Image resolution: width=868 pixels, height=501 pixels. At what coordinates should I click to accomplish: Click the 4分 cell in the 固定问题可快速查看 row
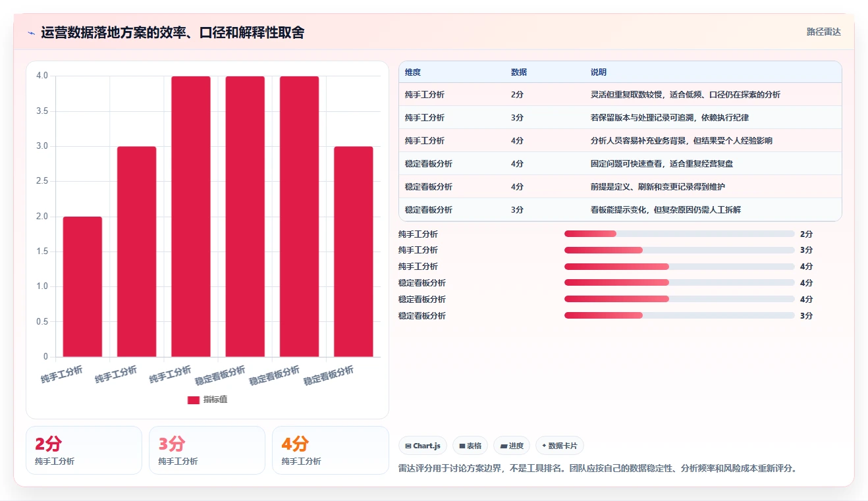click(517, 164)
